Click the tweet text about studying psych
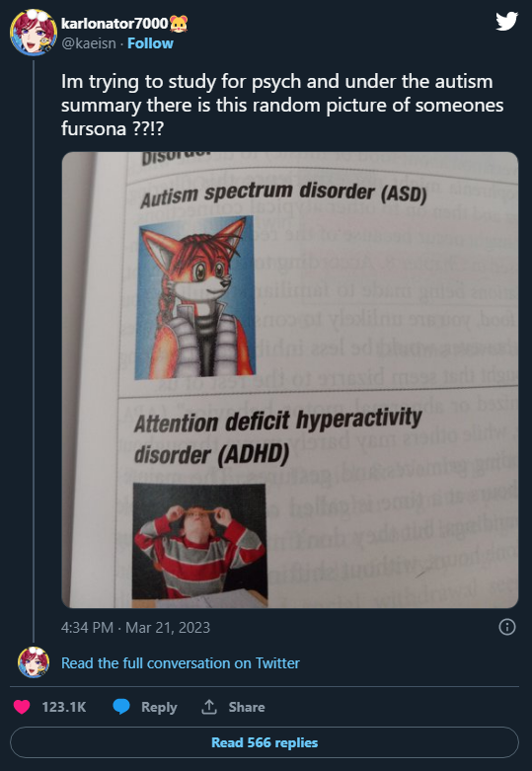The image size is (532, 771). (282, 105)
